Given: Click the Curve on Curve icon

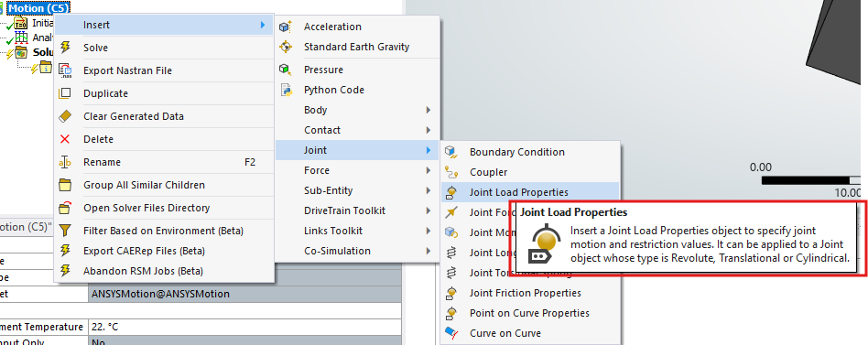Looking at the screenshot, I should coord(451,333).
